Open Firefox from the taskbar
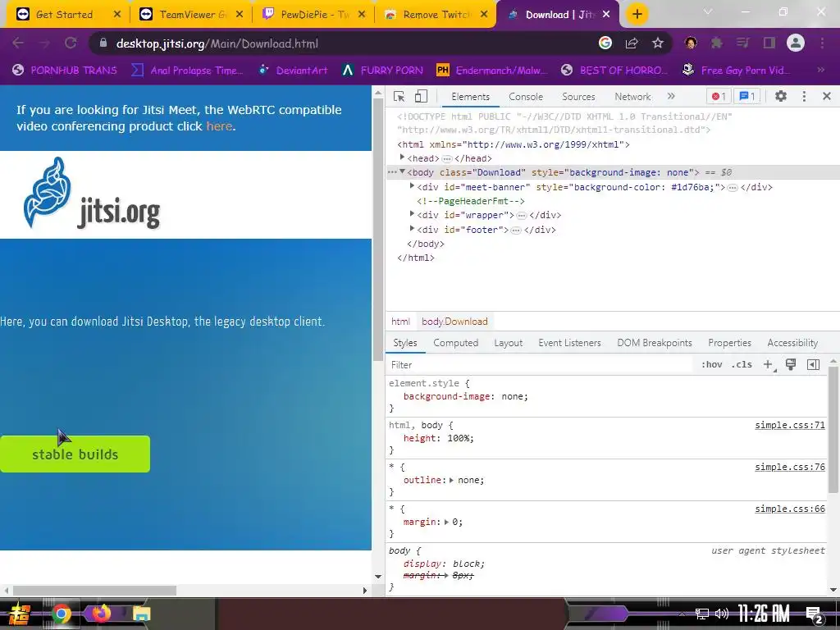Screen dimensions: 840x630 click(101, 613)
